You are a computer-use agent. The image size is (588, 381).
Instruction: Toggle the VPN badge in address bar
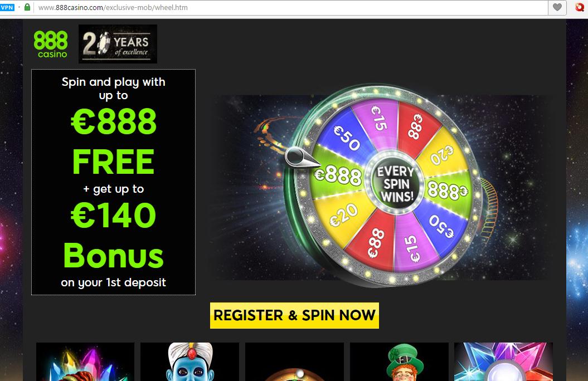[7, 7]
